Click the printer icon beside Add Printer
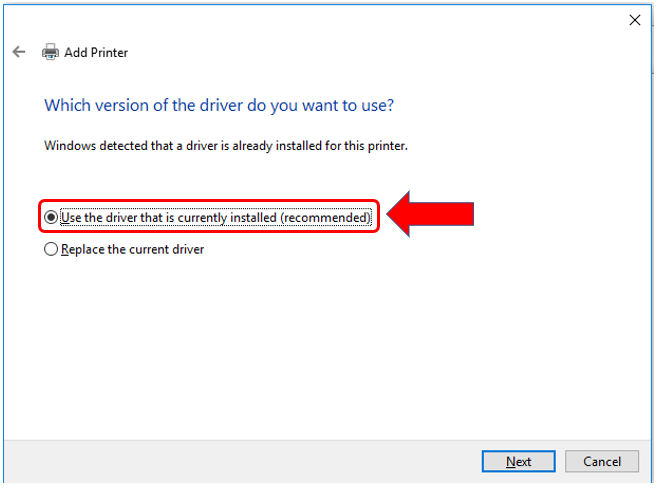658x488 pixels. coord(50,52)
